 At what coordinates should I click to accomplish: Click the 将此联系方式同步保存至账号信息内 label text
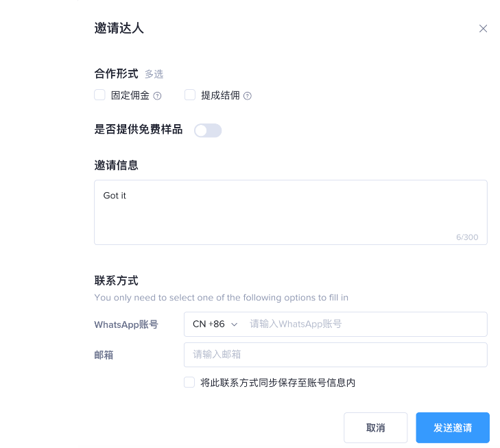(x=278, y=383)
